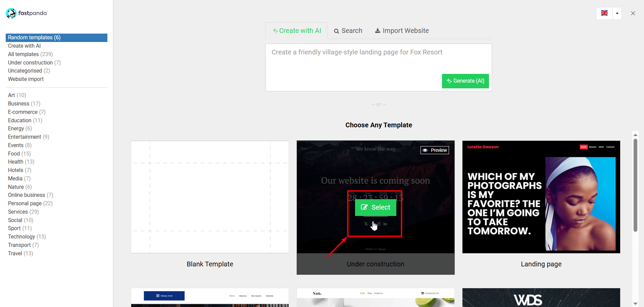Preview the Under construction template

point(435,150)
